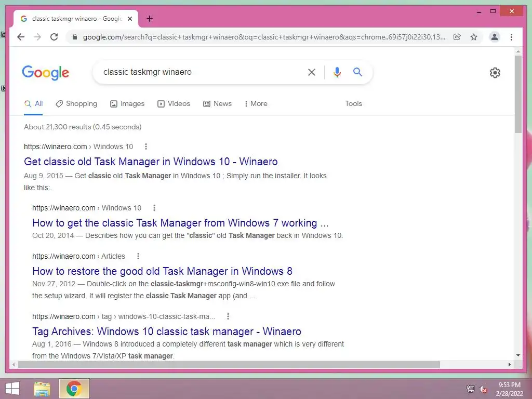Open 'How to get the classic Task Manager' result

180,223
